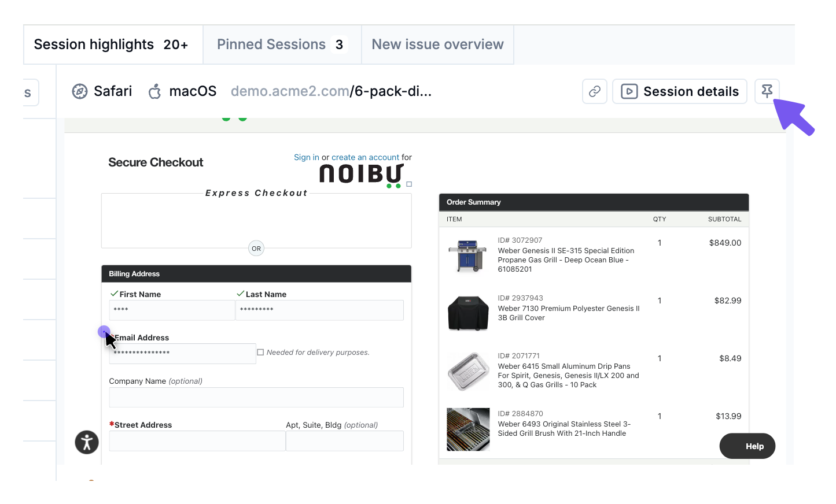Click the Billing Address section header

(256, 274)
